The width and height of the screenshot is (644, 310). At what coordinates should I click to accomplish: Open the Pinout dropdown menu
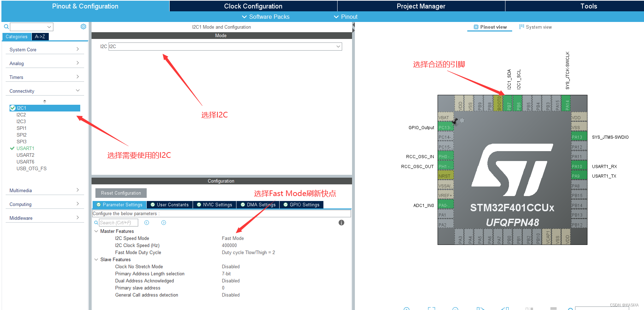346,17
